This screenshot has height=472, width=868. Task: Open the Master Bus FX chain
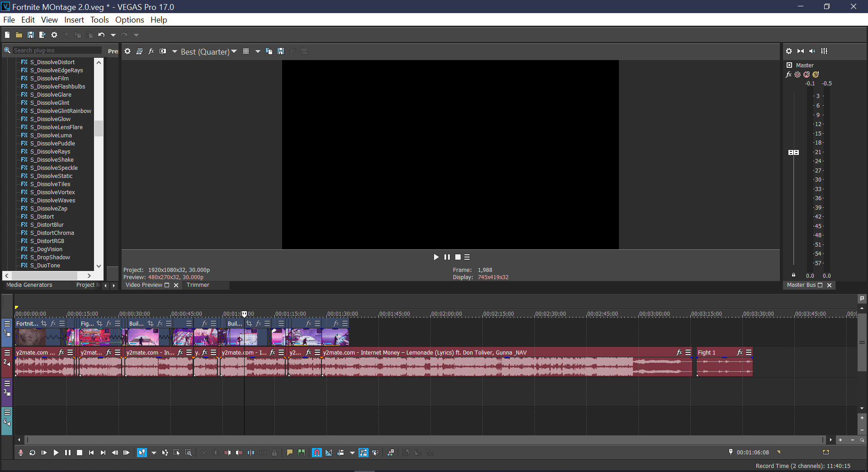click(x=788, y=75)
